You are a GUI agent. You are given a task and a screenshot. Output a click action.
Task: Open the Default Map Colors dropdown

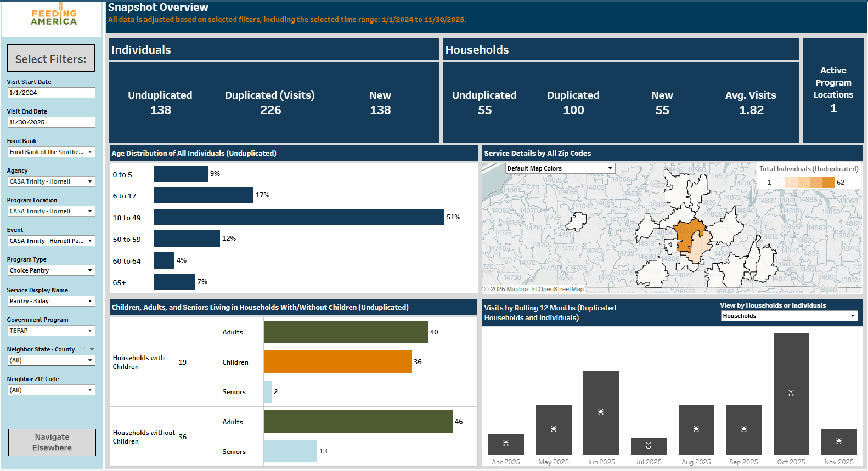point(559,168)
